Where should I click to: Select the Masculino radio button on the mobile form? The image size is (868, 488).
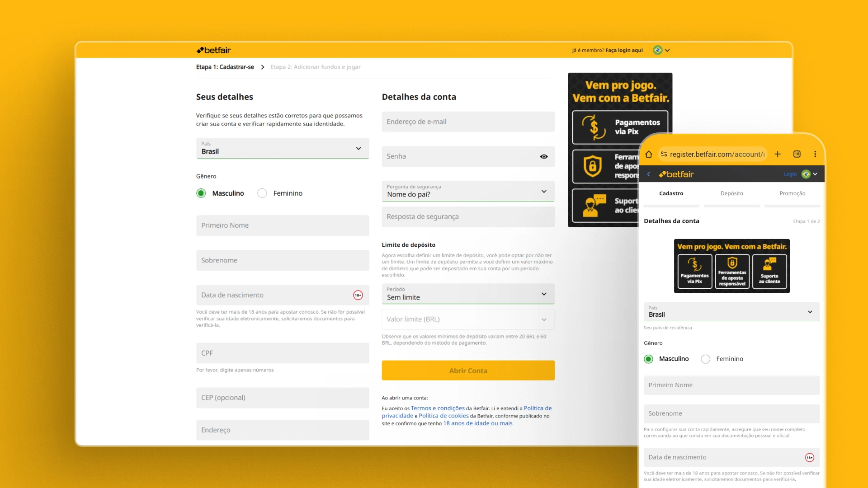pyautogui.click(x=649, y=359)
